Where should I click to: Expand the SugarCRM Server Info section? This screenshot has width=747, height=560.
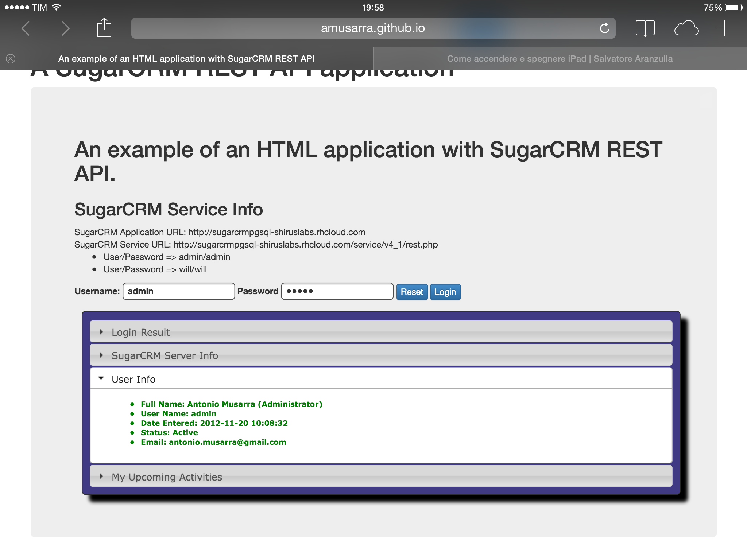coord(381,355)
